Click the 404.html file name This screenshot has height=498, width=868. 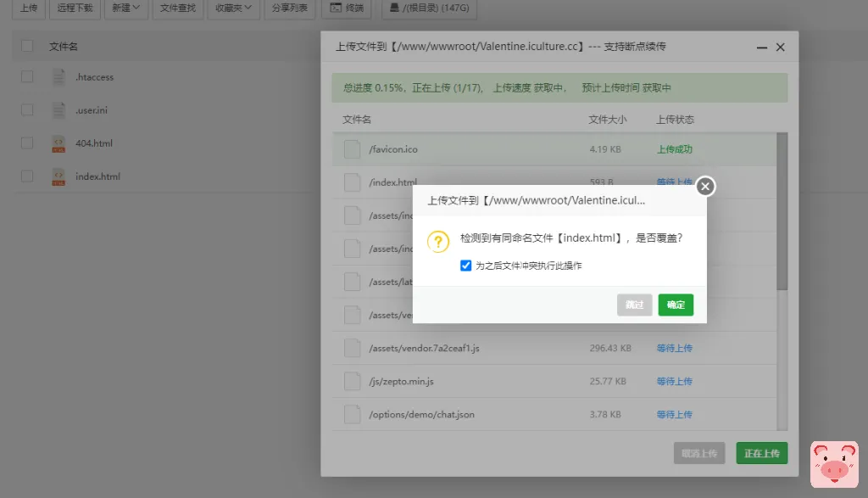coord(94,143)
